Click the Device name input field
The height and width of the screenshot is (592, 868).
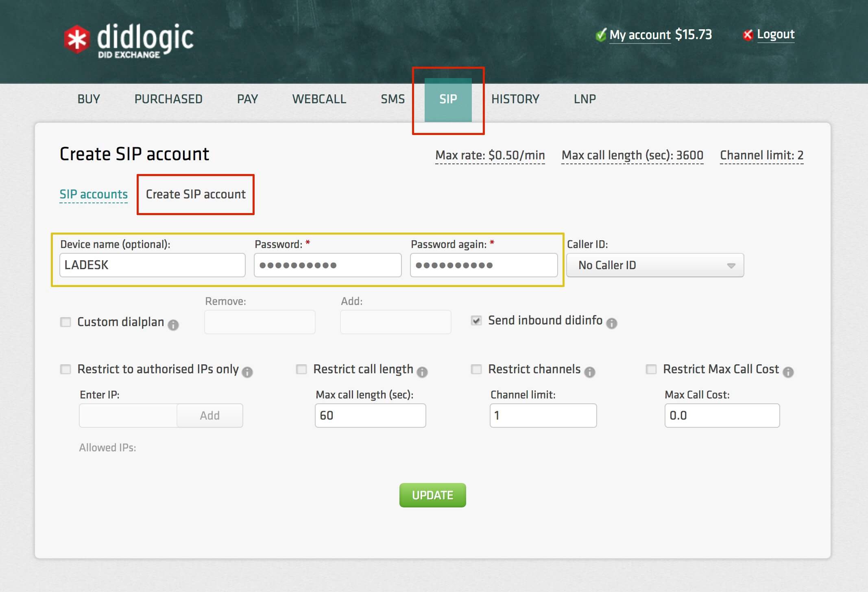(153, 265)
